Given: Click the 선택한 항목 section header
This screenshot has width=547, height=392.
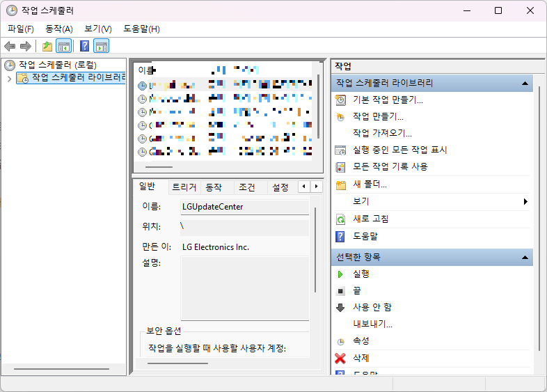Looking at the screenshot, I should click(x=432, y=258).
